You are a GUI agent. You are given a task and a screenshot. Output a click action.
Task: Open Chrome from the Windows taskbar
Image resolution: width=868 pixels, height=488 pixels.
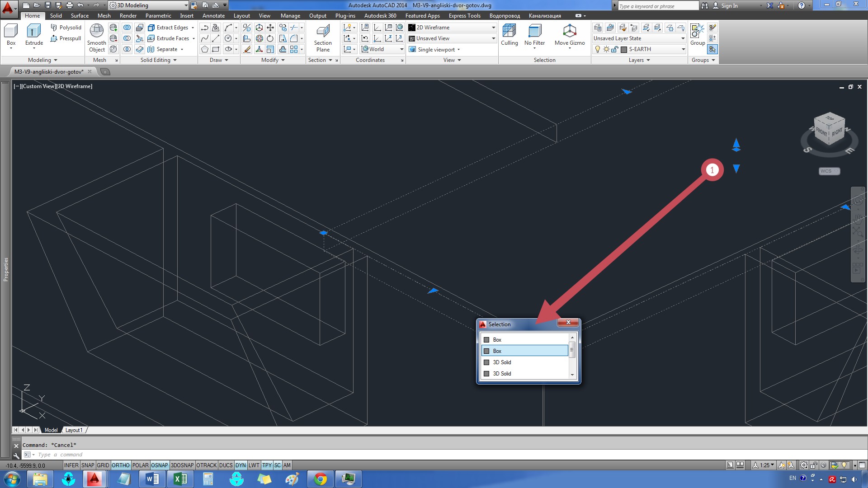pyautogui.click(x=321, y=479)
